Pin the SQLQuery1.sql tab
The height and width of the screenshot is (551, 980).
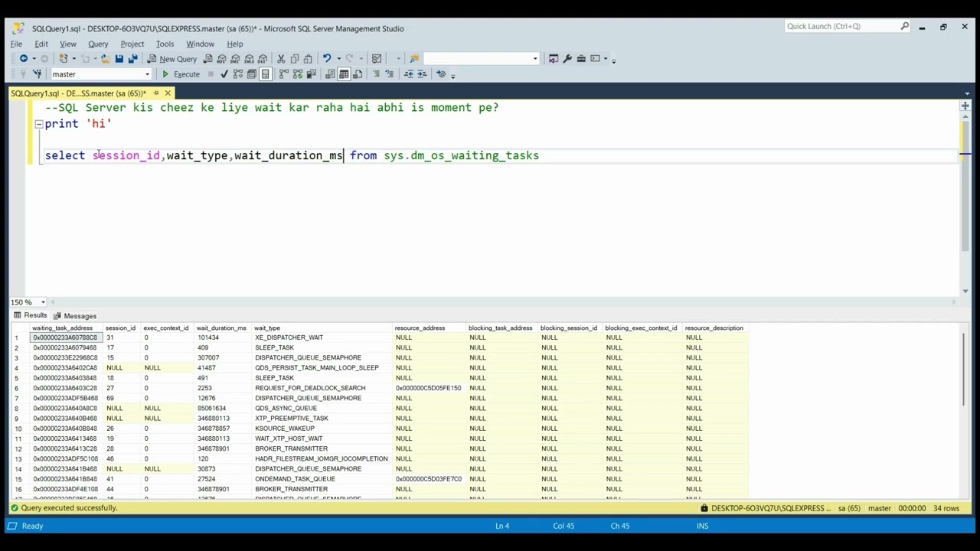click(155, 93)
